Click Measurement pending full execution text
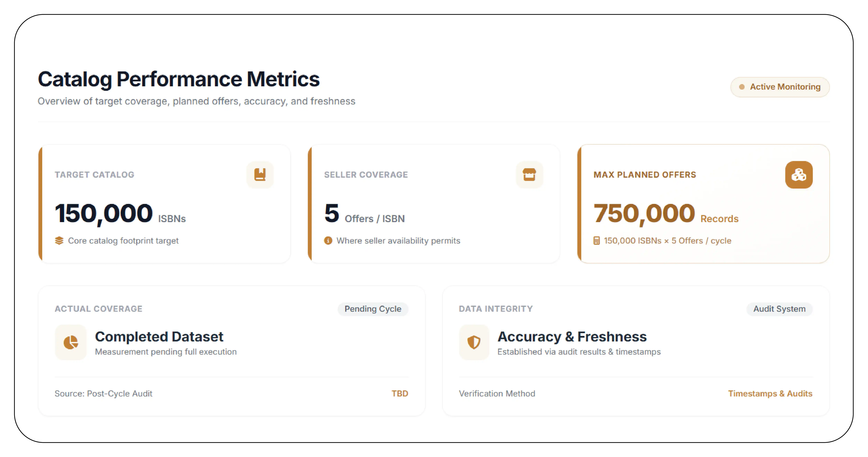Viewport: 868px width, 457px height. coord(166,352)
